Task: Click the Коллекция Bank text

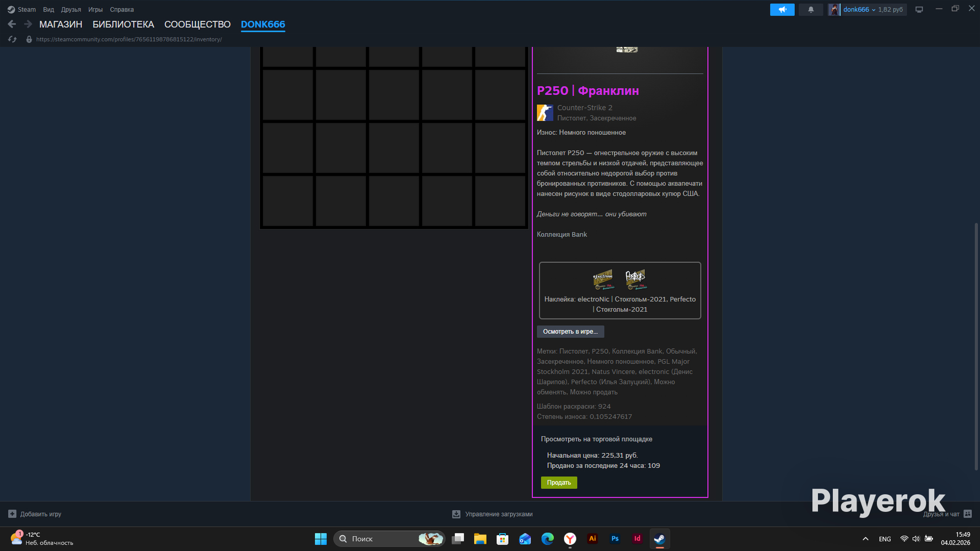Action: (562, 235)
